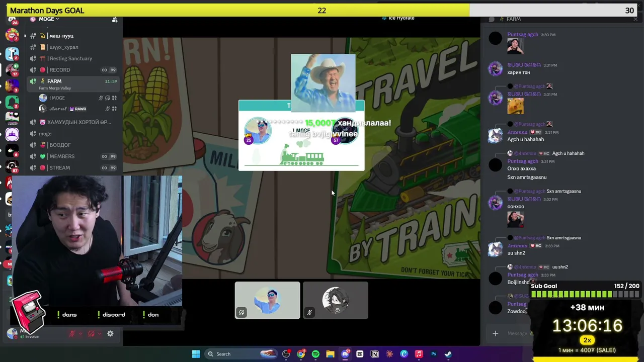Screen dimensions: 644x362
Task: Open Discord from the taskbar
Action: (x=345, y=354)
